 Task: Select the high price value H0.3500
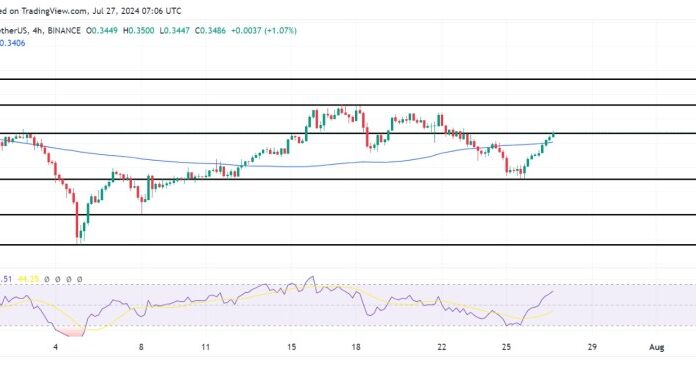point(138,31)
